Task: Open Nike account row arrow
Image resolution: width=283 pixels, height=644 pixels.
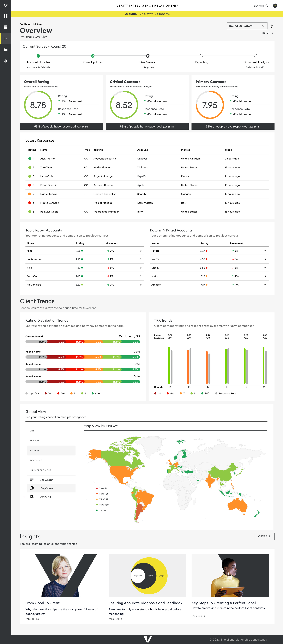Action: (x=140, y=251)
